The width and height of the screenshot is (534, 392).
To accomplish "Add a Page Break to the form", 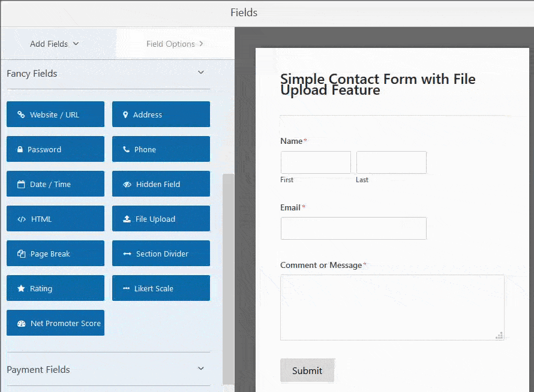I will click(x=55, y=253).
